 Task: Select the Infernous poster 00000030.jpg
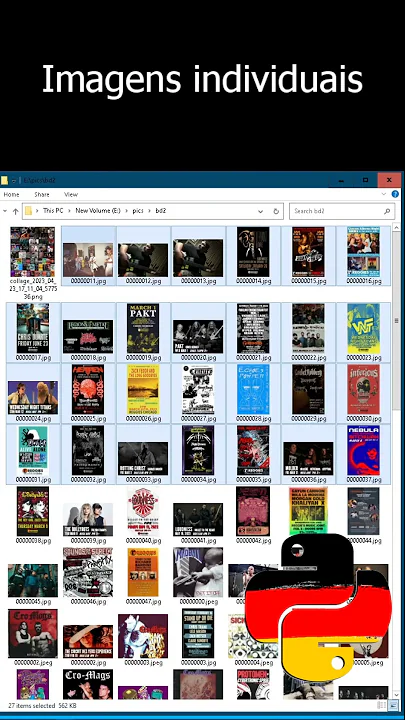tap(363, 389)
